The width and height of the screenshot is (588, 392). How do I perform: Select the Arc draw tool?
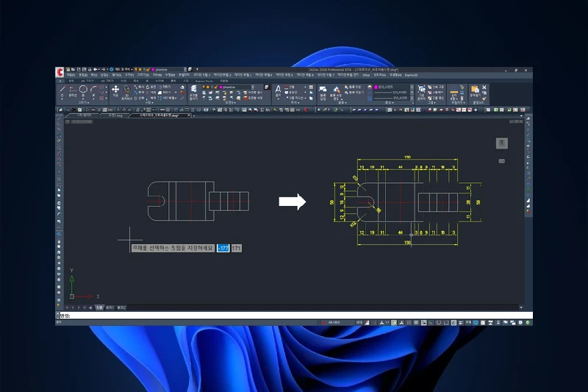94,90
